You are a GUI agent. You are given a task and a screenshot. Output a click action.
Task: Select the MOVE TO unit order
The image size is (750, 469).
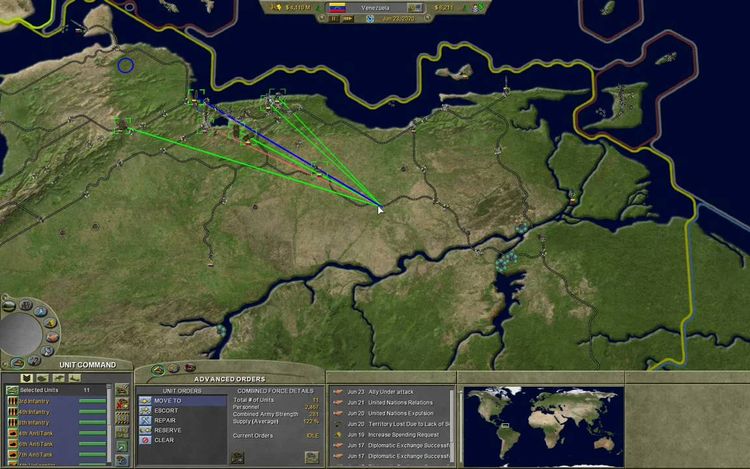(x=167, y=401)
